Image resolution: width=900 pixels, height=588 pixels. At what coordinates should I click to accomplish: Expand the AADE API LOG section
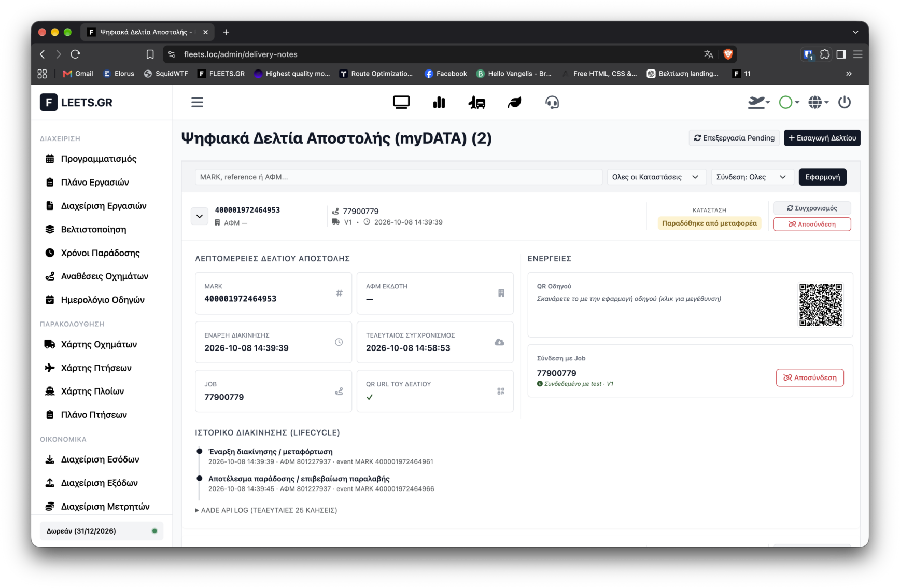tap(266, 510)
